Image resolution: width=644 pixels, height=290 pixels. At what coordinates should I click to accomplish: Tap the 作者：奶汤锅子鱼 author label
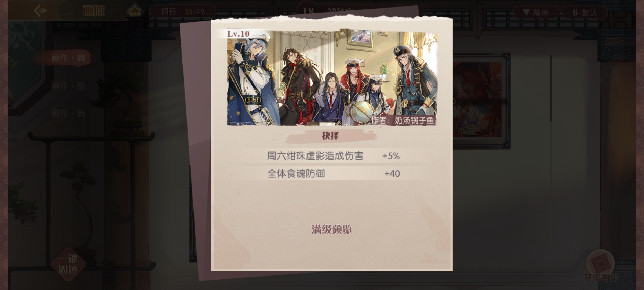pyautogui.click(x=402, y=120)
